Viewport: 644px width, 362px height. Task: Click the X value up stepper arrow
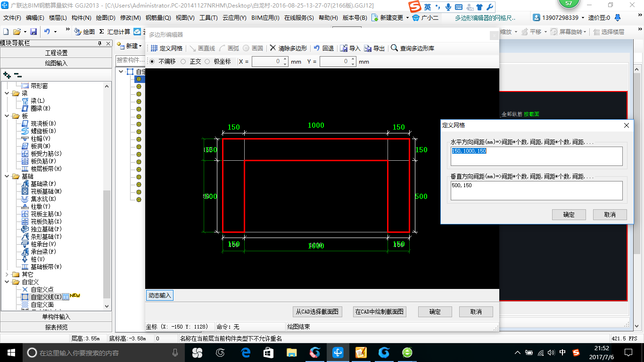[285, 59]
